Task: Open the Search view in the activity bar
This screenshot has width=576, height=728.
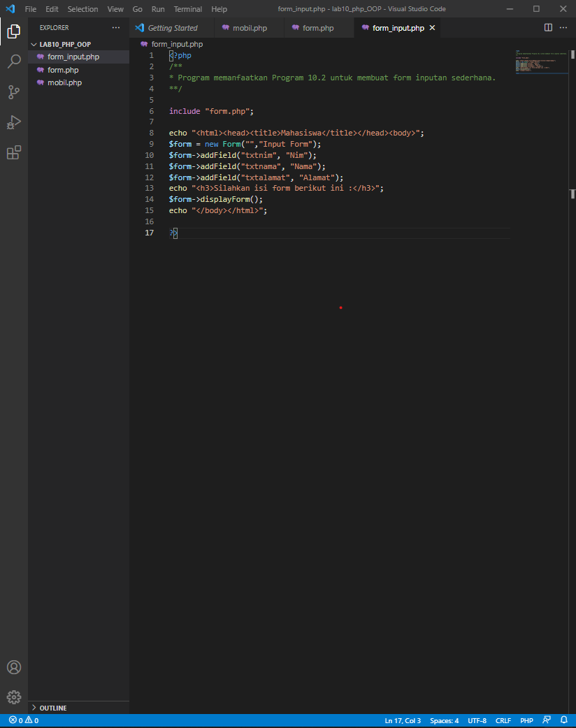Action: click(14, 61)
